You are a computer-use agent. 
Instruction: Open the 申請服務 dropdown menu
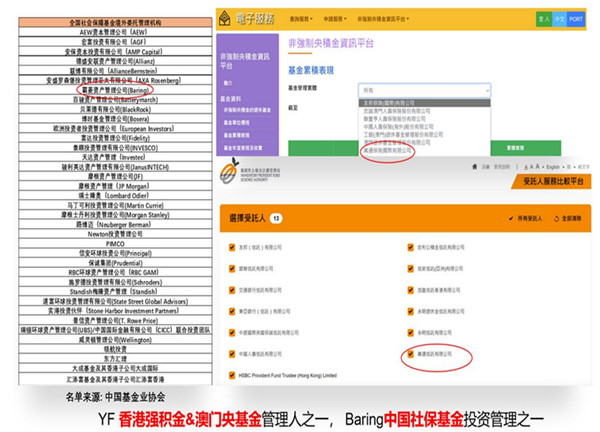coord(335,19)
